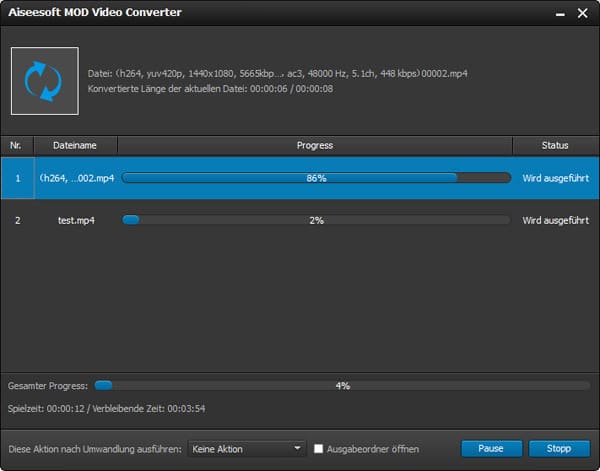Click the number 2 cell in the Nr. column
Image resolution: width=600 pixels, height=471 pixels.
pos(17,220)
